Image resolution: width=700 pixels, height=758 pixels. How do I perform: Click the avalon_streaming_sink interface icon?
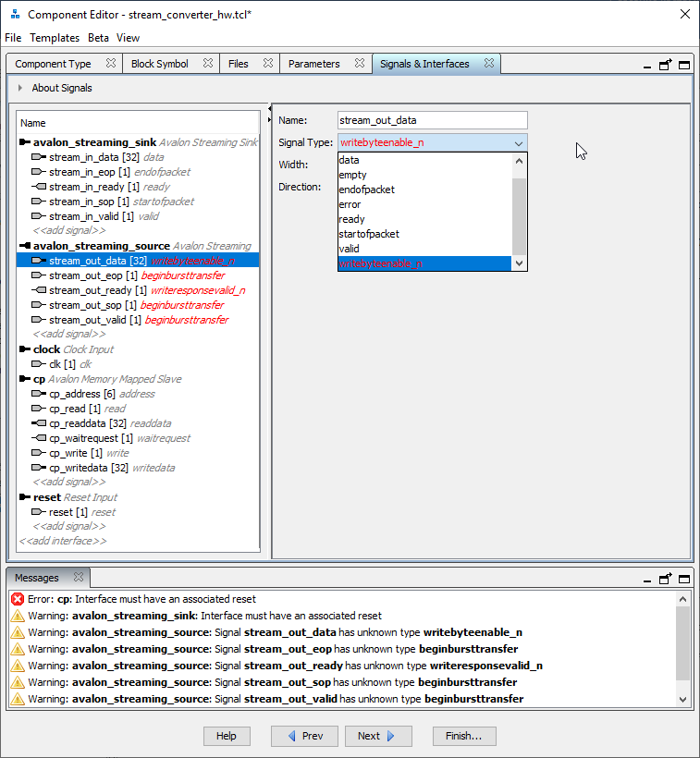coord(25,142)
